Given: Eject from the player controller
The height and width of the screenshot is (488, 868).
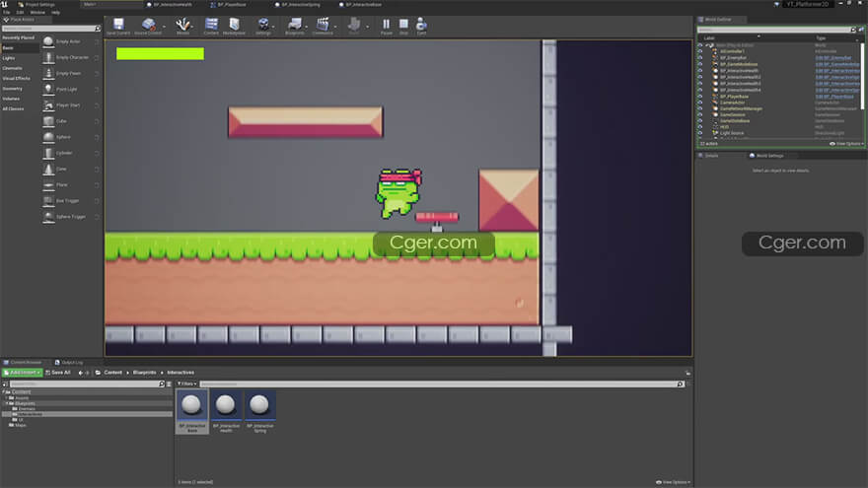Looking at the screenshot, I should point(421,25).
